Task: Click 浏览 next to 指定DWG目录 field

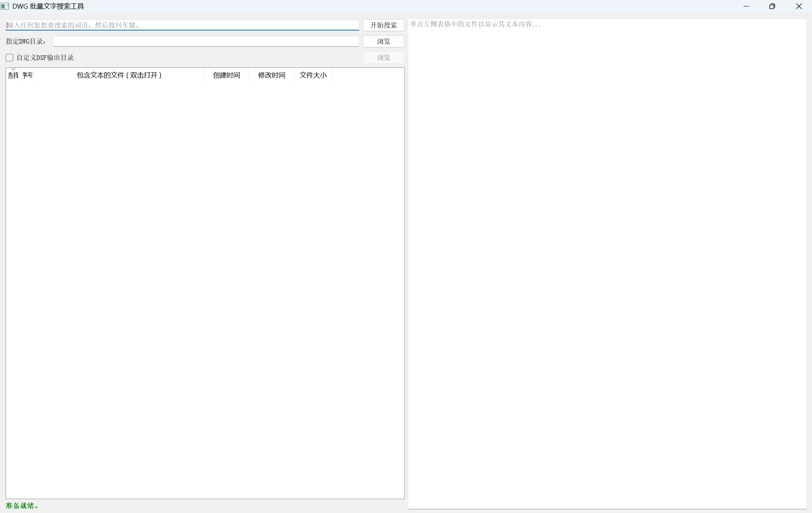Action: 383,41
